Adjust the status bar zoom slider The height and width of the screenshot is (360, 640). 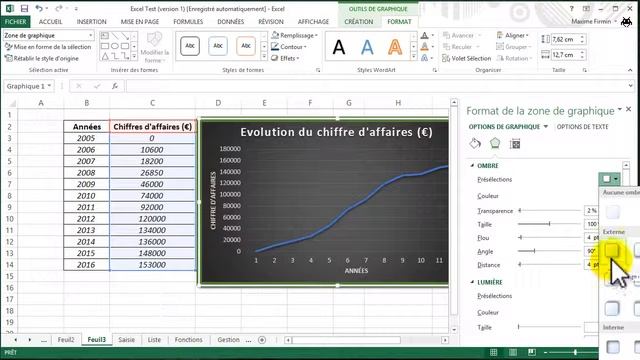coord(575,352)
